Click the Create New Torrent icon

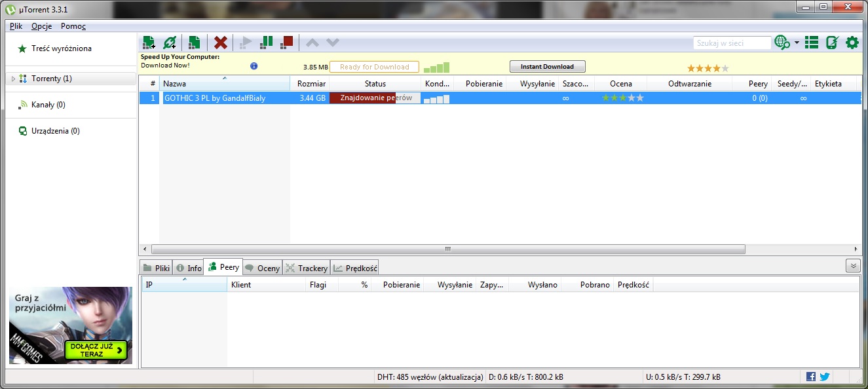(194, 43)
